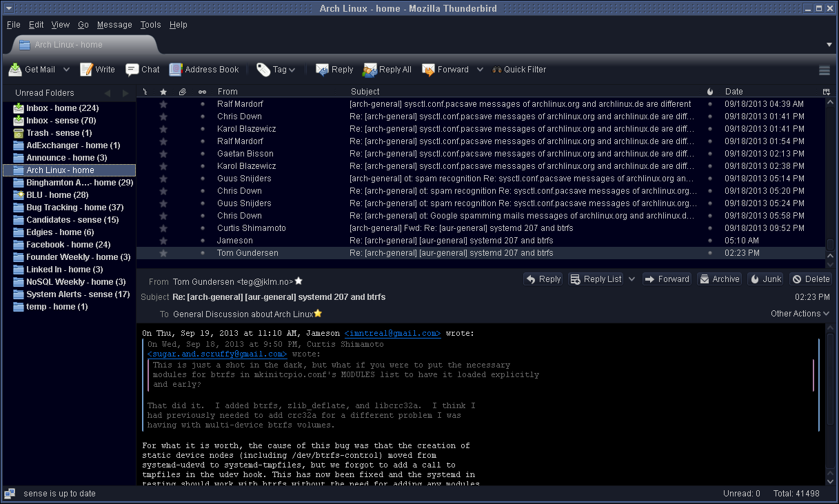Screen dimensions: 839x504
Task: Mark Curtis Shimamoto message as junk
Action: pyautogui.click(x=710, y=228)
